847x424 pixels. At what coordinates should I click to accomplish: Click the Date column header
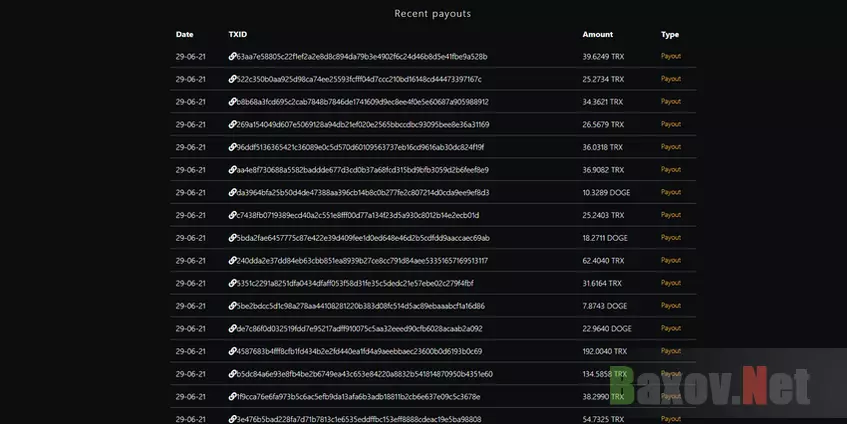coord(184,34)
